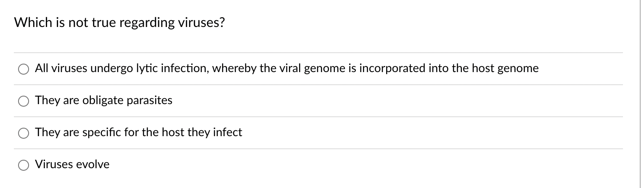
Task: Mark the radio button for 'They are specific for the host'
Action: click(24, 133)
